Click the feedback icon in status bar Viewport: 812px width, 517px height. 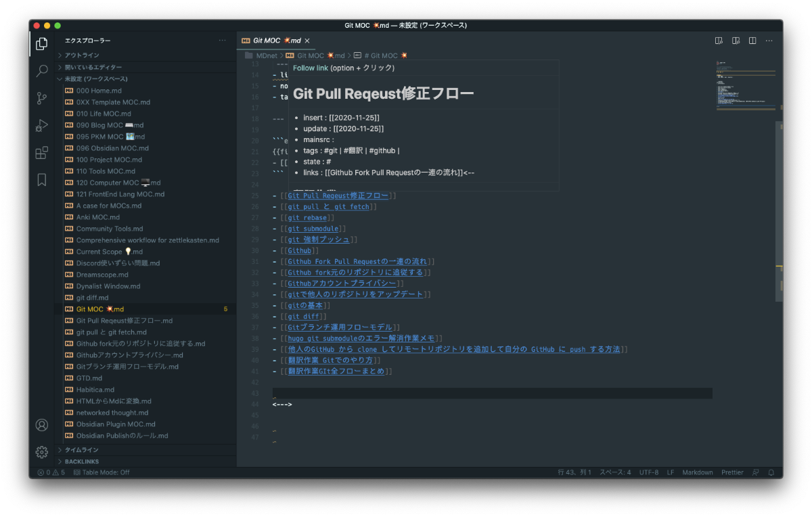756,472
